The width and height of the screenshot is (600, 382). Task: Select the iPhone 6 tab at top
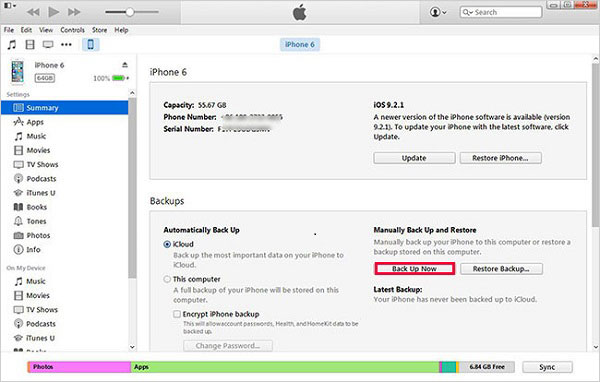300,44
